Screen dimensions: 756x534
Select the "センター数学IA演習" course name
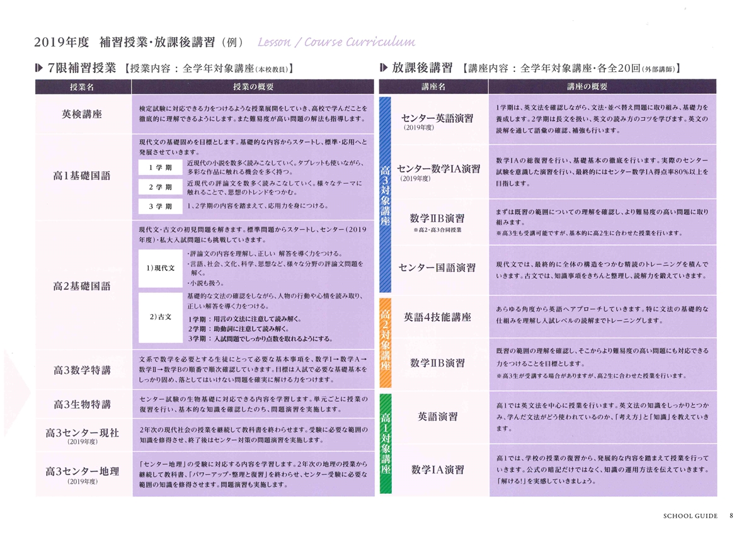pyautogui.click(x=438, y=169)
